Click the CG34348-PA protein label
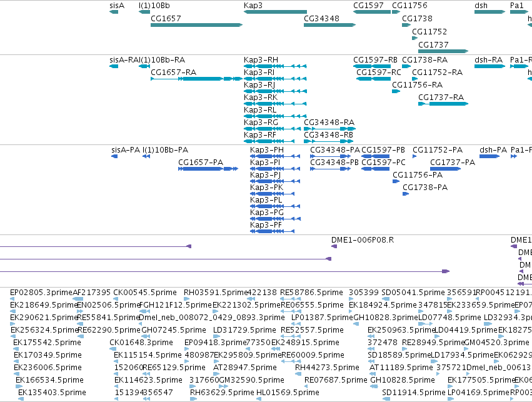Screen dimensions: 532x402 coord(336,150)
